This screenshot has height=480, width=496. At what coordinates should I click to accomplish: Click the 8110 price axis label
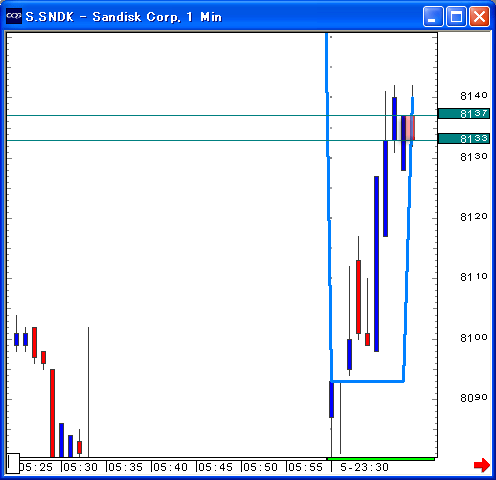click(474, 277)
